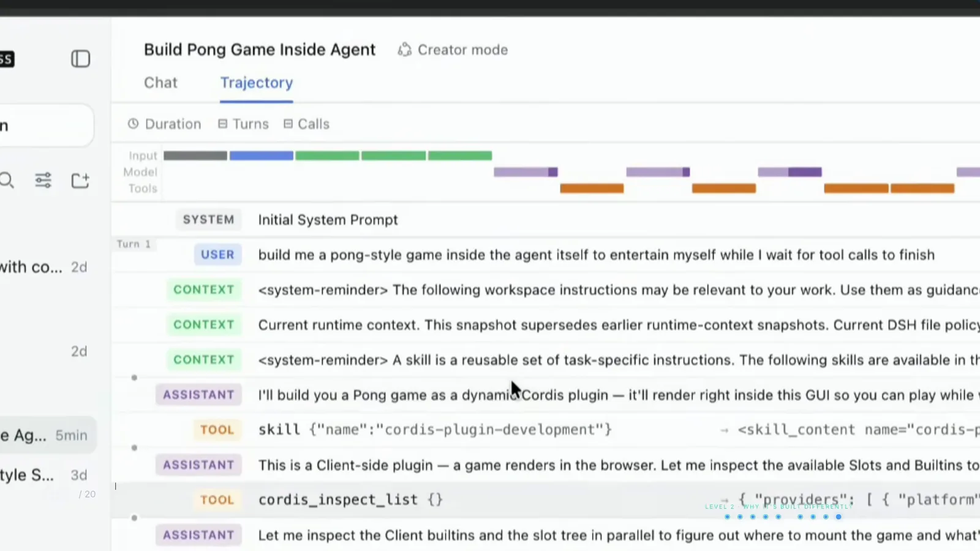Screen dimensions: 980x551
Task: Open the 'A skill is a reusable set' row
Action: (x=546, y=360)
